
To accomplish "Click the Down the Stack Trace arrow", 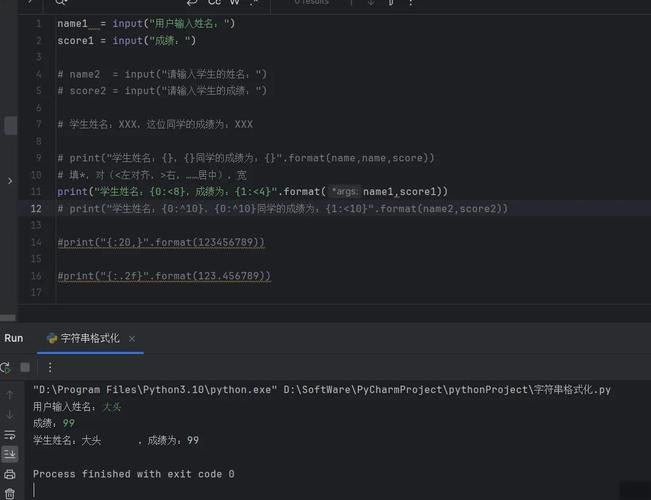I will (x=10, y=414).
